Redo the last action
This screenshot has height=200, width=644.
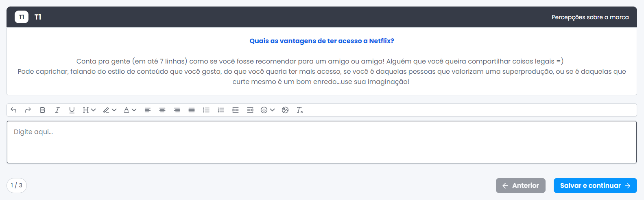click(28, 110)
